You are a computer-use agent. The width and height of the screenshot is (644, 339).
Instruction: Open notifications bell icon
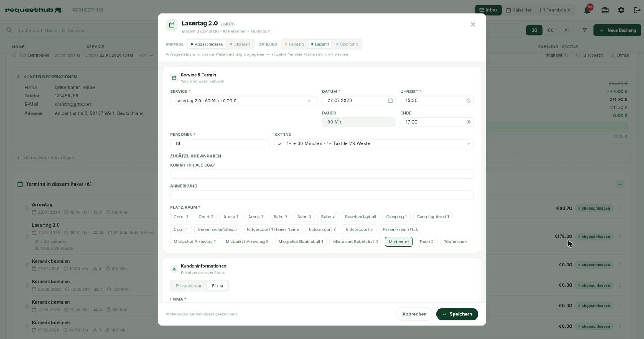587,10
